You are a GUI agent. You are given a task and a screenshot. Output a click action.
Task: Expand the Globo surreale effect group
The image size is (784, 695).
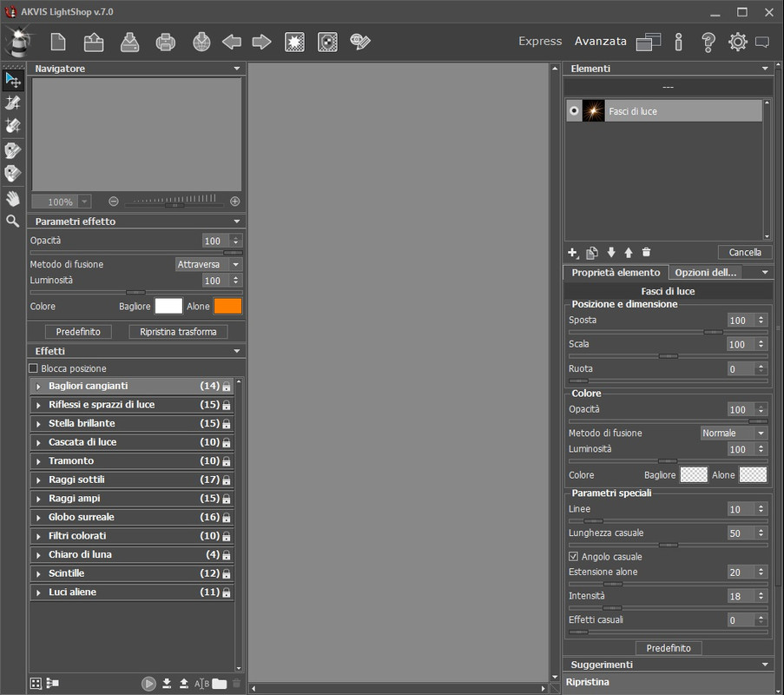38,518
